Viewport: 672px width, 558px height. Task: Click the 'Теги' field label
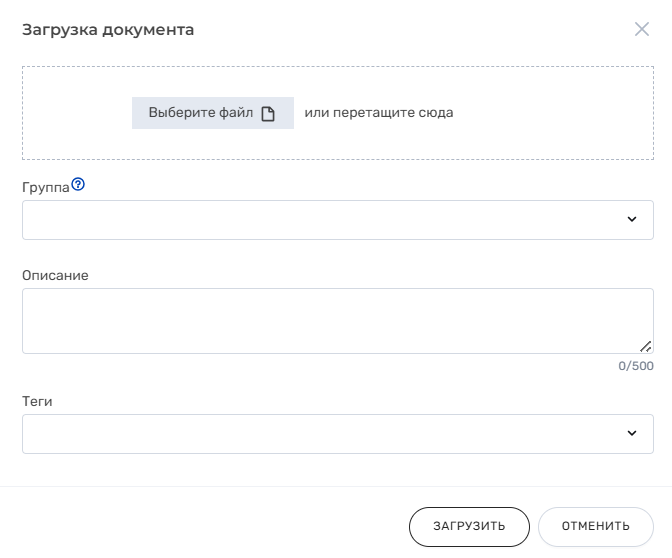coord(37,401)
